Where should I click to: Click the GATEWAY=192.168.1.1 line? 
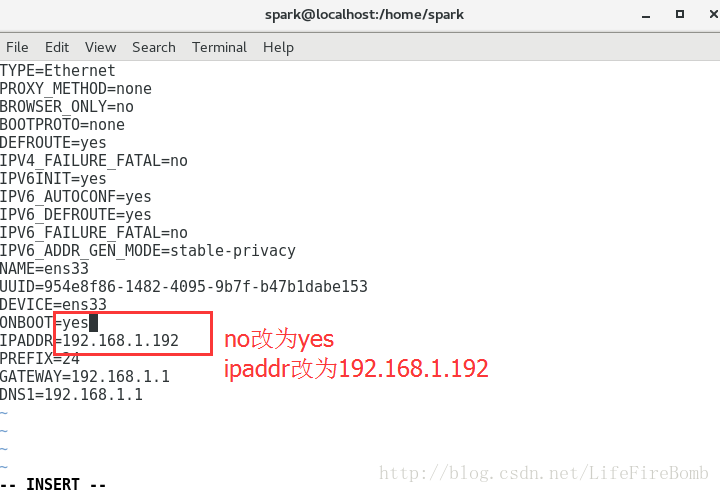click(85, 376)
